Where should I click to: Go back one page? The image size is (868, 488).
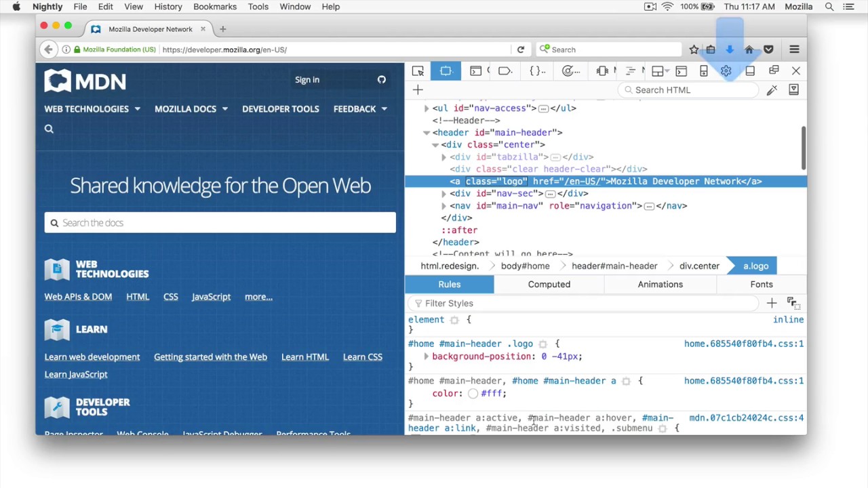[x=48, y=49]
